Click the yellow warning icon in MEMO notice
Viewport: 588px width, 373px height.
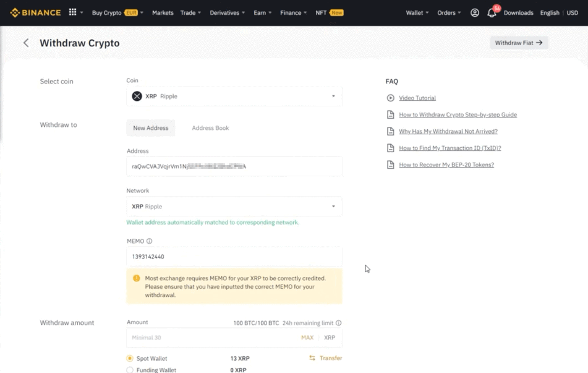pyautogui.click(x=137, y=278)
